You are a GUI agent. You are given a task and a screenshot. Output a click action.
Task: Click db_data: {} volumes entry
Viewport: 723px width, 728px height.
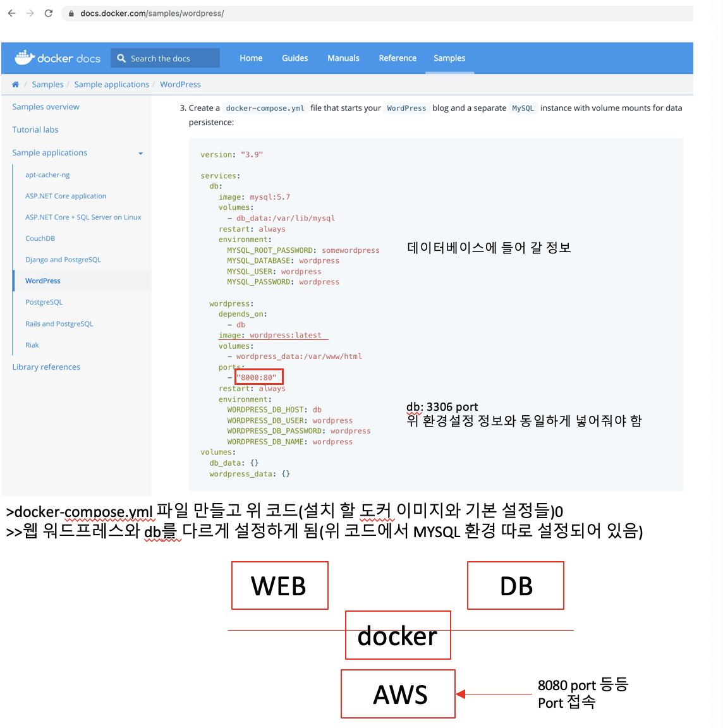[x=234, y=463]
